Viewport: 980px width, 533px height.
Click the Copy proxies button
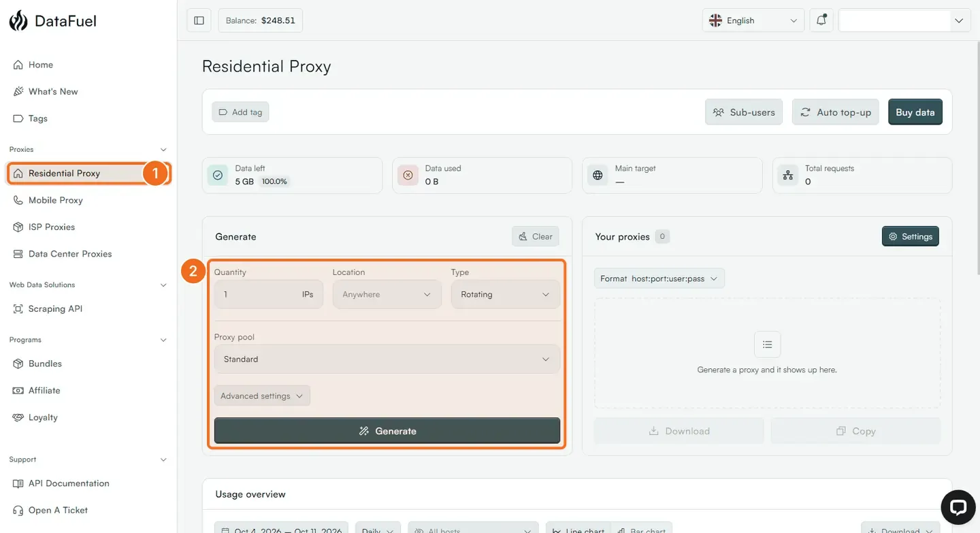click(855, 431)
